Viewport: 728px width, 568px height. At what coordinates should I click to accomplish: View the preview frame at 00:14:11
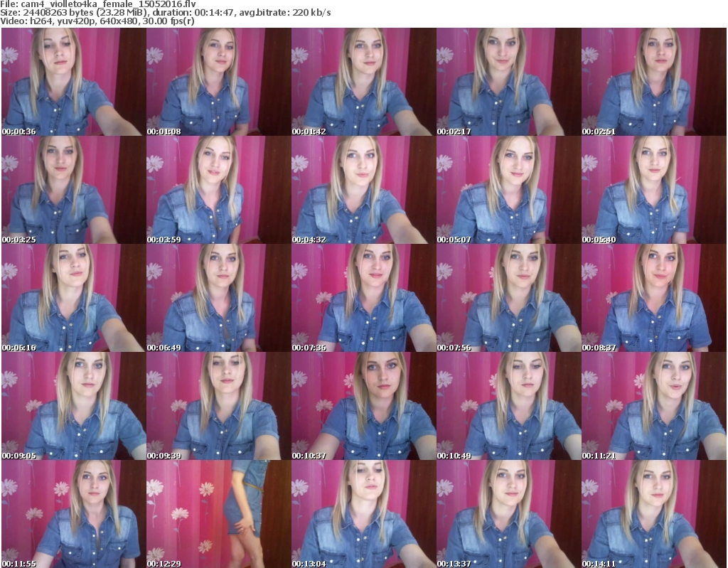point(654,514)
